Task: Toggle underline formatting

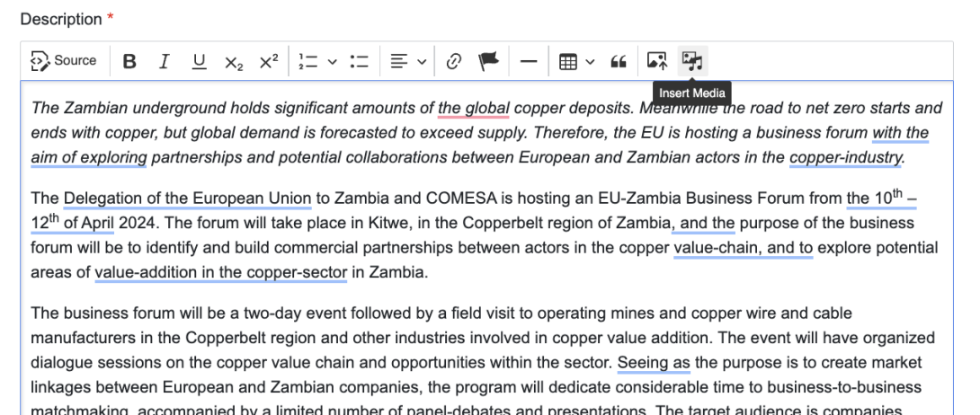Action: (199, 61)
